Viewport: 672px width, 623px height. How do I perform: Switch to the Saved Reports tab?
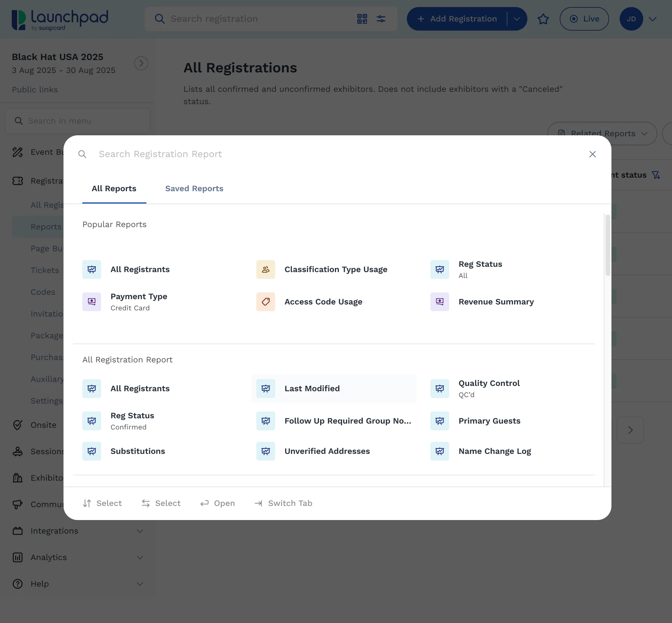[194, 189]
